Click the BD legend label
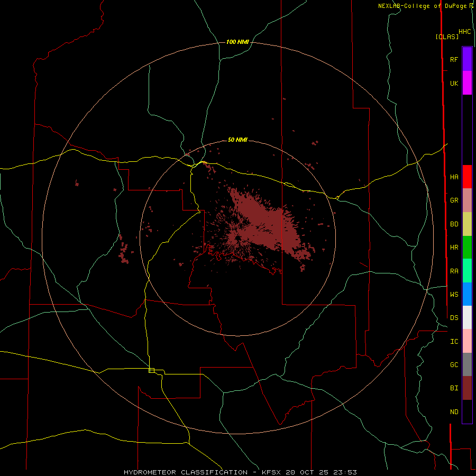Screen dimensions: 476x476 click(454, 224)
